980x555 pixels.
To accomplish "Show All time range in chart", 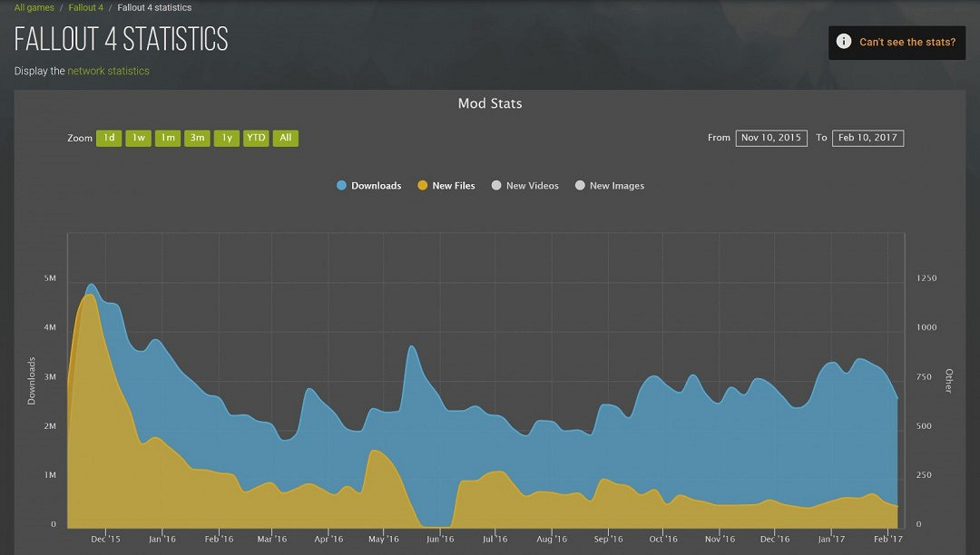I will (286, 138).
